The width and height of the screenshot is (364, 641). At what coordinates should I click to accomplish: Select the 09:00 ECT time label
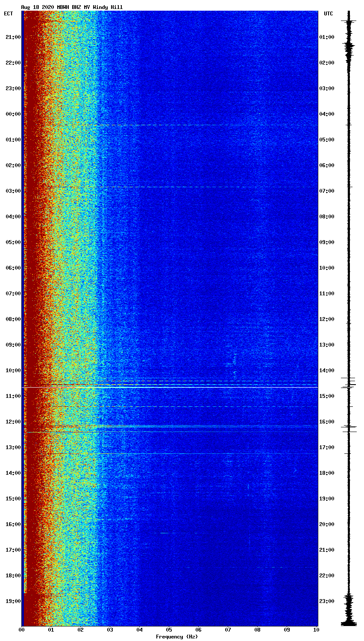point(13,345)
